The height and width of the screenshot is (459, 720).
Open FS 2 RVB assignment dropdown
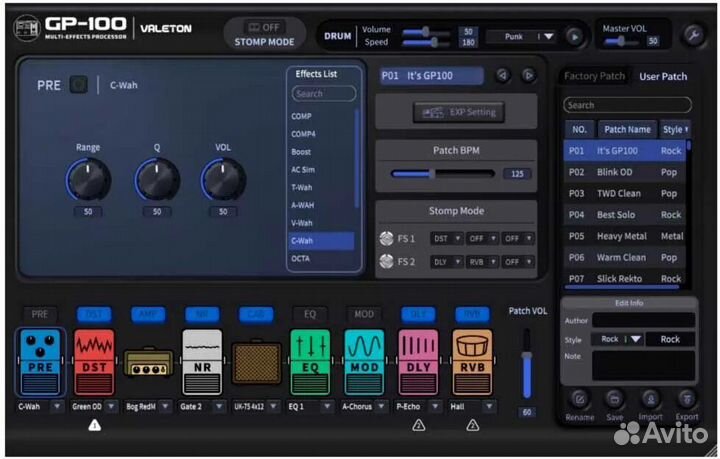[482, 262]
